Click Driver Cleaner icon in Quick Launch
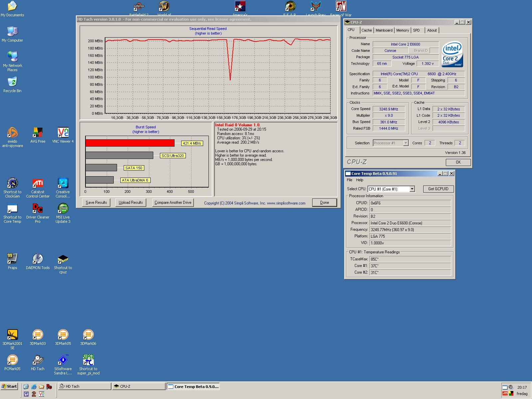Image resolution: width=532 pixels, height=399 pixels. tap(49, 387)
